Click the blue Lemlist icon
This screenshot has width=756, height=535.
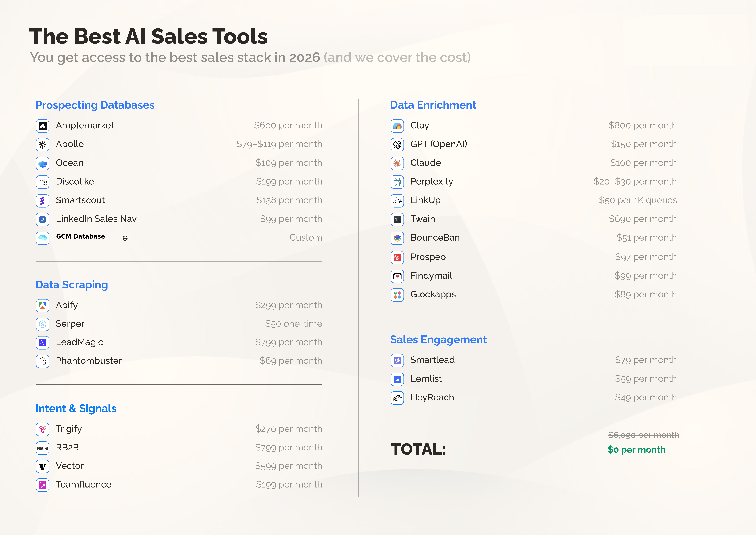pos(397,379)
